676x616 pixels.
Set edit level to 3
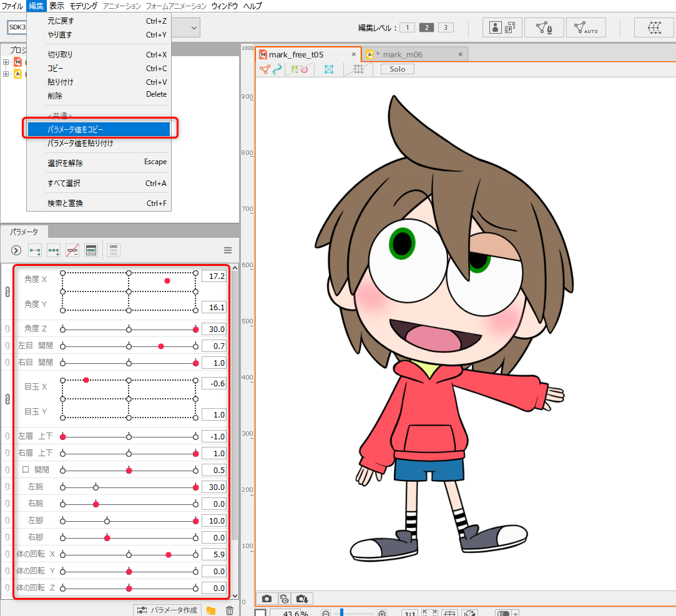coord(446,27)
